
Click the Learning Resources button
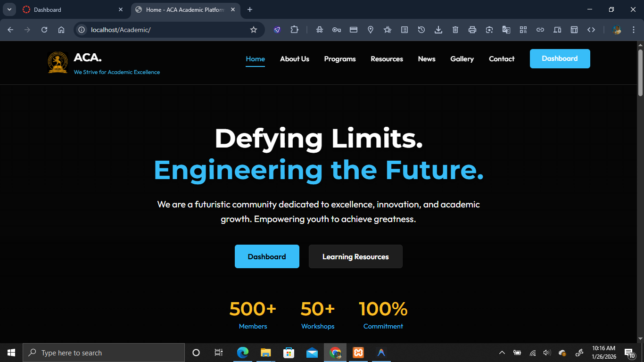(x=355, y=256)
